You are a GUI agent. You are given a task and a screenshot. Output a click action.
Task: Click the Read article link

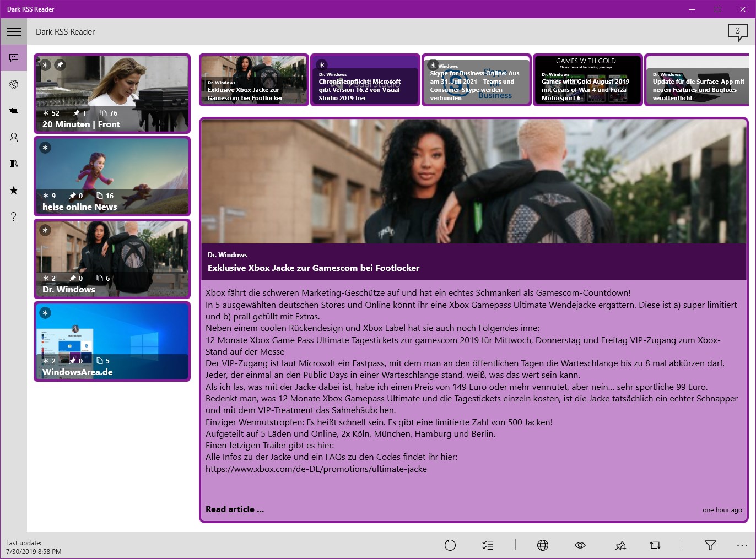pos(234,509)
